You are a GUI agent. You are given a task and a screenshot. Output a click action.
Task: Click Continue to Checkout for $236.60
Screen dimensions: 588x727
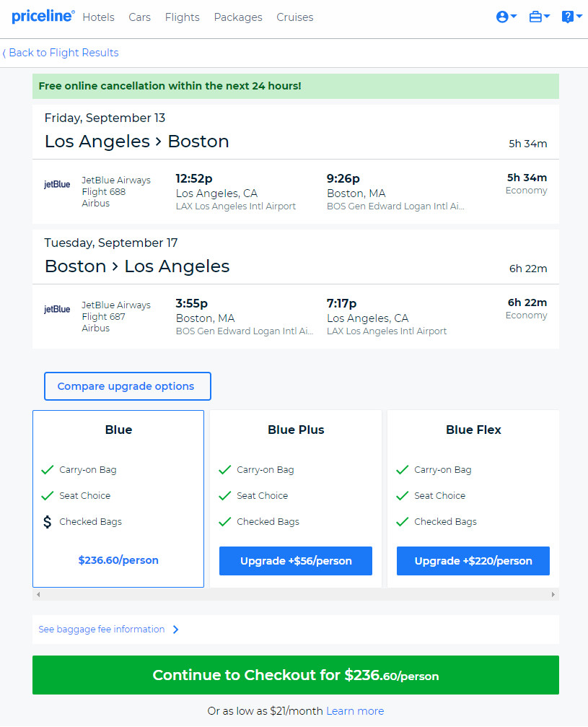point(296,675)
